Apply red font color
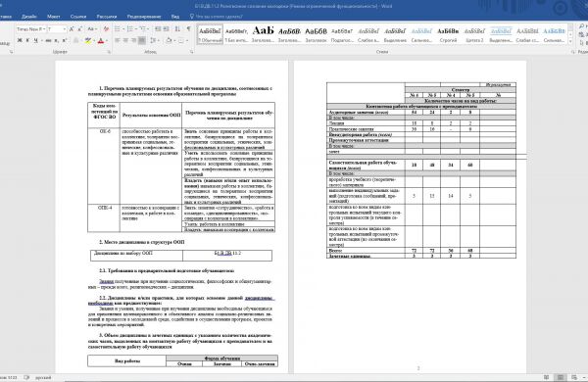 tap(101, 40)
